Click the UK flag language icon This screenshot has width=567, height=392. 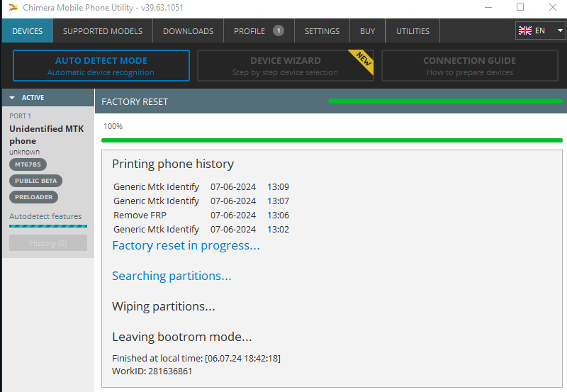[x=524, y=30]
